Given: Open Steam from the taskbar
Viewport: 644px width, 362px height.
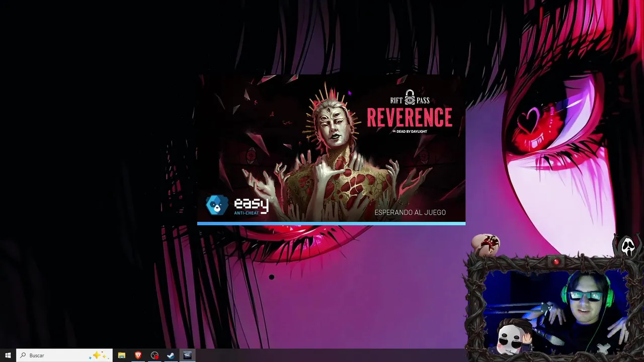Looking at the screenshot, I should (171, 355).
